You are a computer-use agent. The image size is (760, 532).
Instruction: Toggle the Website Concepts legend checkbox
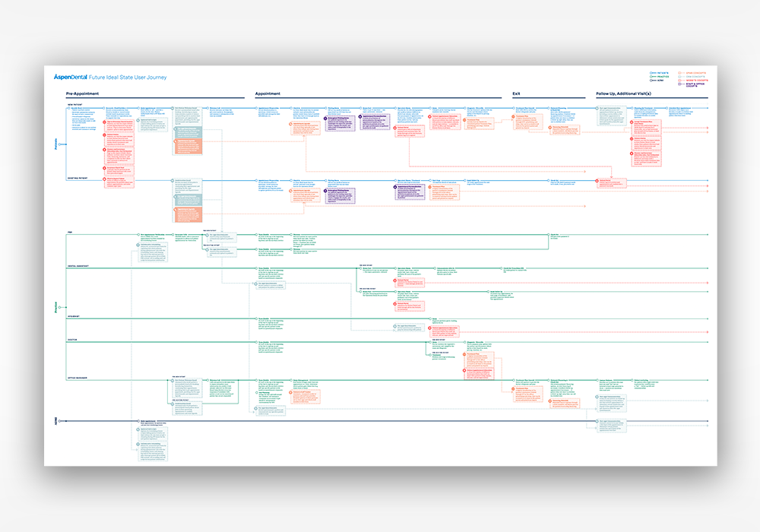[x=679, y=80]
